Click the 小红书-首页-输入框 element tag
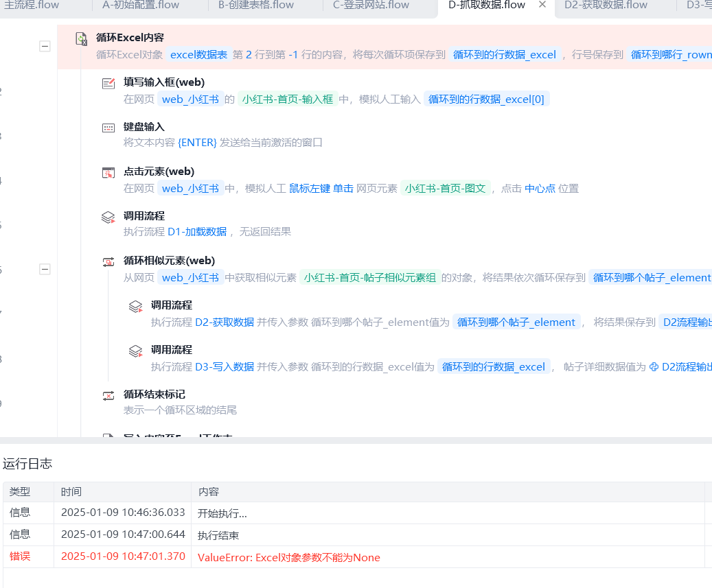Image resolution: width=712 pixels, height=588 pixels. (287, 99)
